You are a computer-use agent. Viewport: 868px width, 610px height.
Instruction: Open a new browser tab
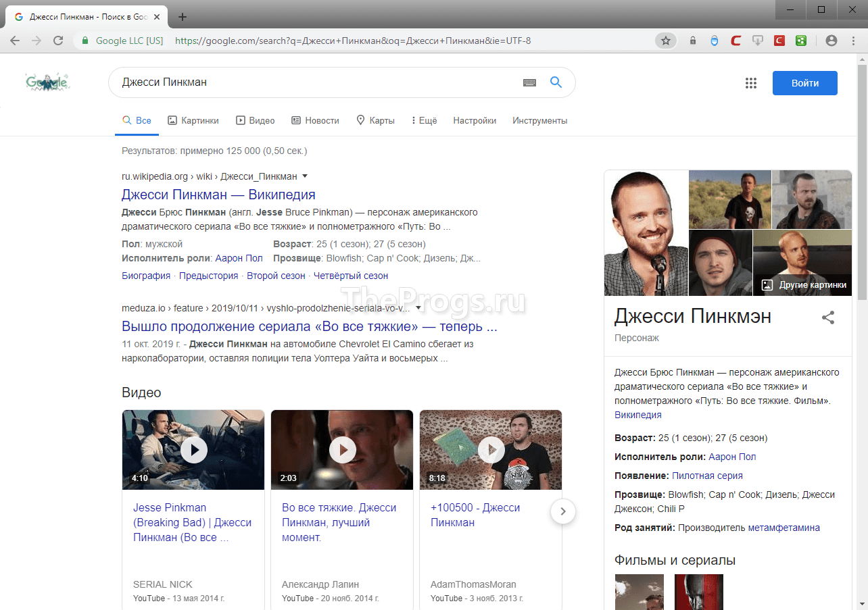183,17
